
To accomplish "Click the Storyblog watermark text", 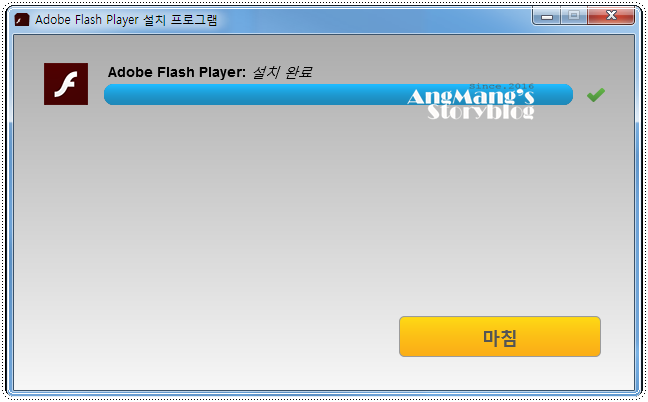I will 481,112.
